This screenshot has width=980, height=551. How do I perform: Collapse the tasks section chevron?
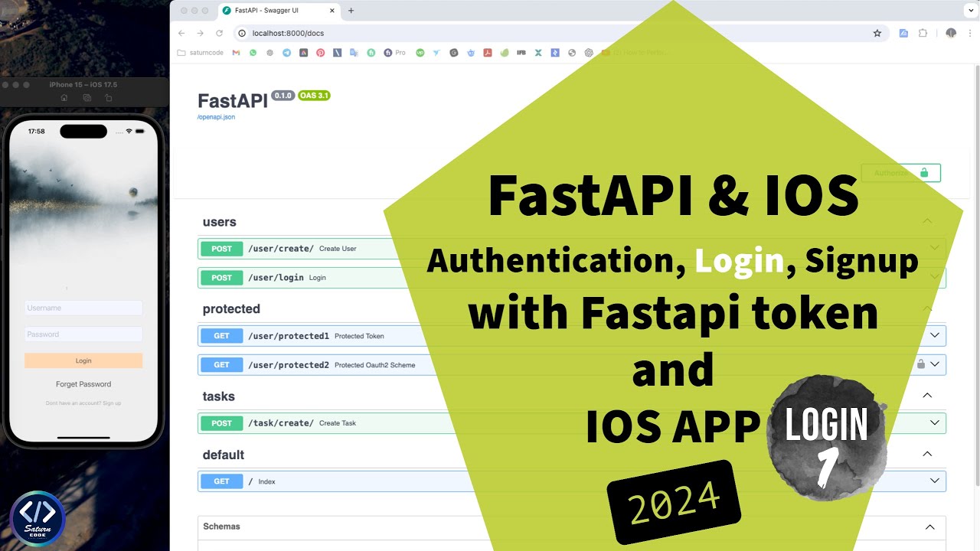(927, 396)
